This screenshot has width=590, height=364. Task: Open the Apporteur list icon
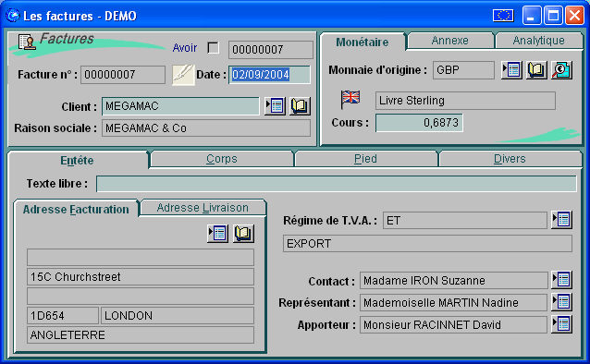(x=561, y=324)
